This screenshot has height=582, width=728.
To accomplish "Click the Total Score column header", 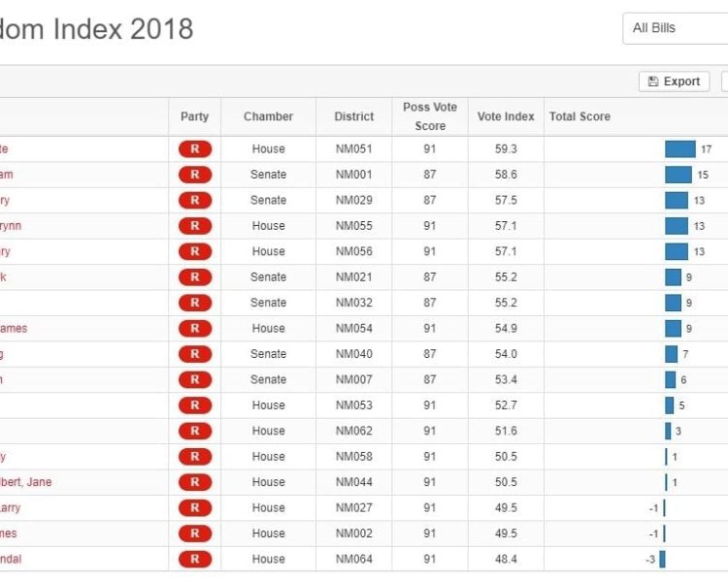I will click(x=579, y=116).
